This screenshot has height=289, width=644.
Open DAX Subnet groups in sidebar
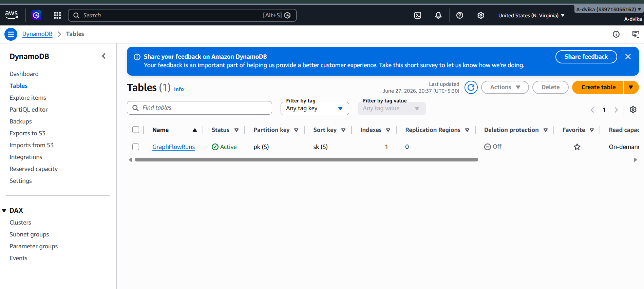pos(29,234)
